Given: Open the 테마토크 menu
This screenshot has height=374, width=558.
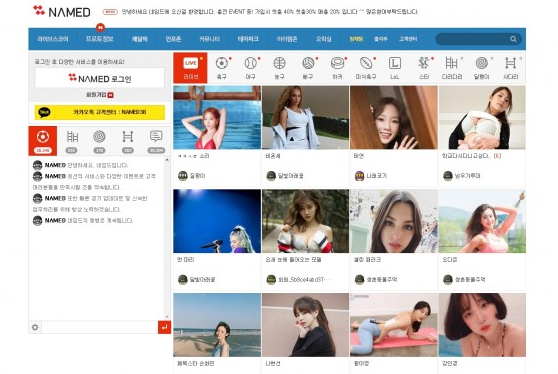Looking at the screenshot, I should pyautogui.click(x=248, y=39).
